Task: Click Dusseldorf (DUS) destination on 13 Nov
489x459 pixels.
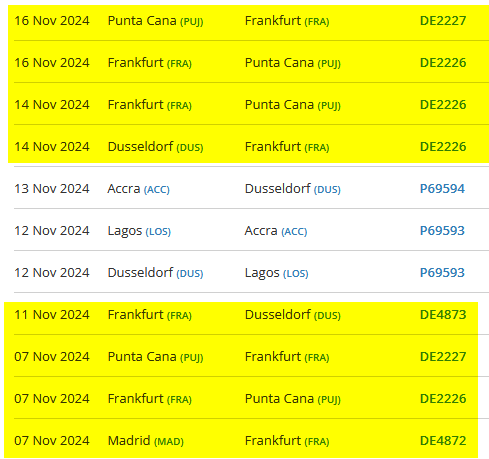Action: pos(292,189)
